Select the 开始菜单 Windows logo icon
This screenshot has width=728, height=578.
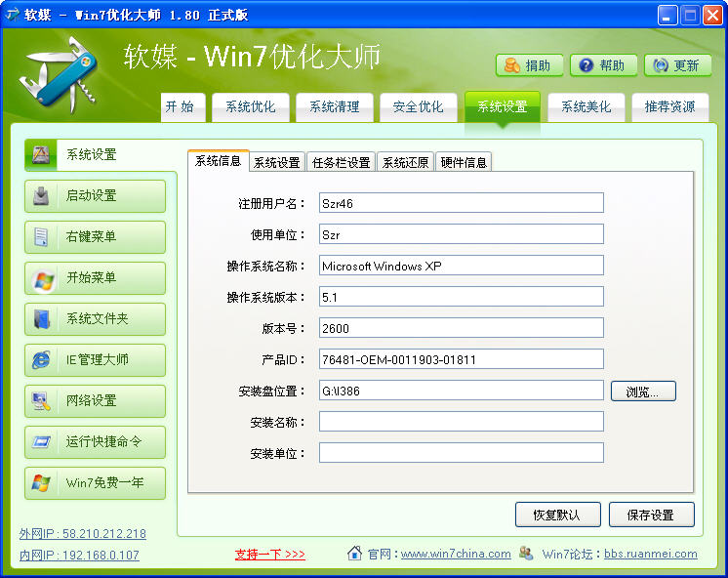pyautogui.click(x=42, y=278)
